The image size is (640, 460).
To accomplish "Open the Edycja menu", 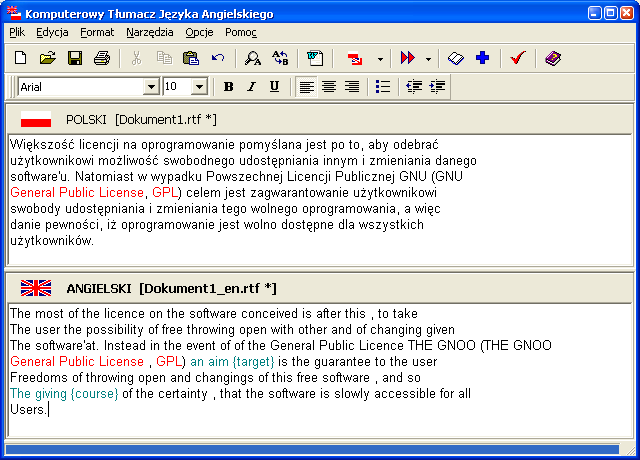I will coord(52,32).
